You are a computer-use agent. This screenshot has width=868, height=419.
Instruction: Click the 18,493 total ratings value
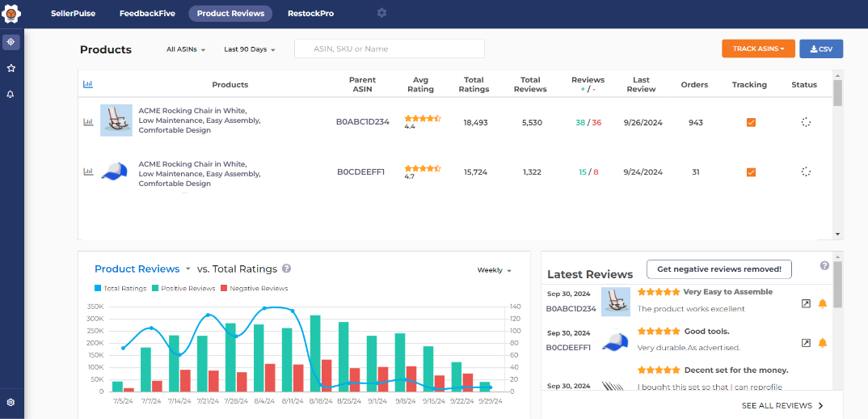point(475,122)
